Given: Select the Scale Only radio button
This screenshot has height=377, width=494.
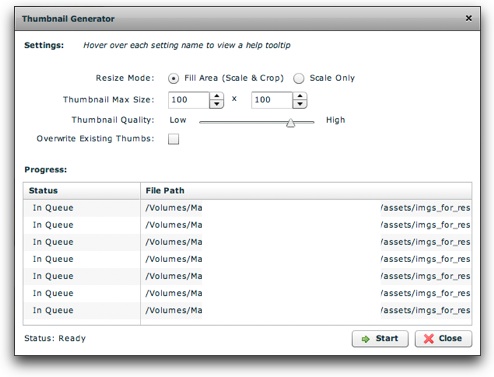Looking at the screenshot, I should click(x=299, y=78).
